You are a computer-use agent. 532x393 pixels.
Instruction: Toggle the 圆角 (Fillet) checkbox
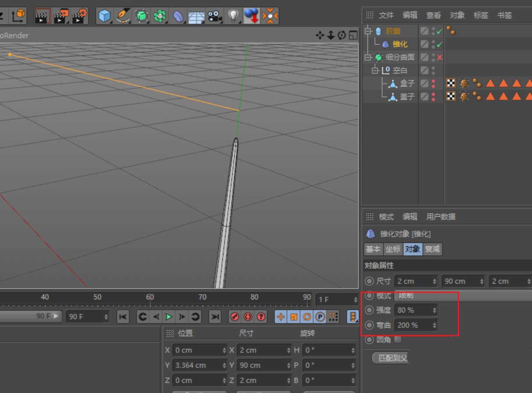(x=398, y=340)
